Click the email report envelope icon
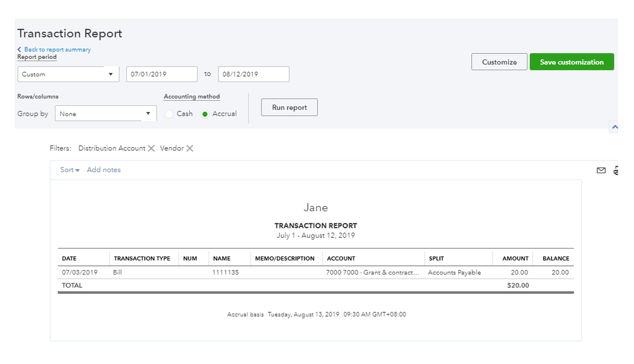The height and width of the screenshot is (364, 634). click(601, 170)
